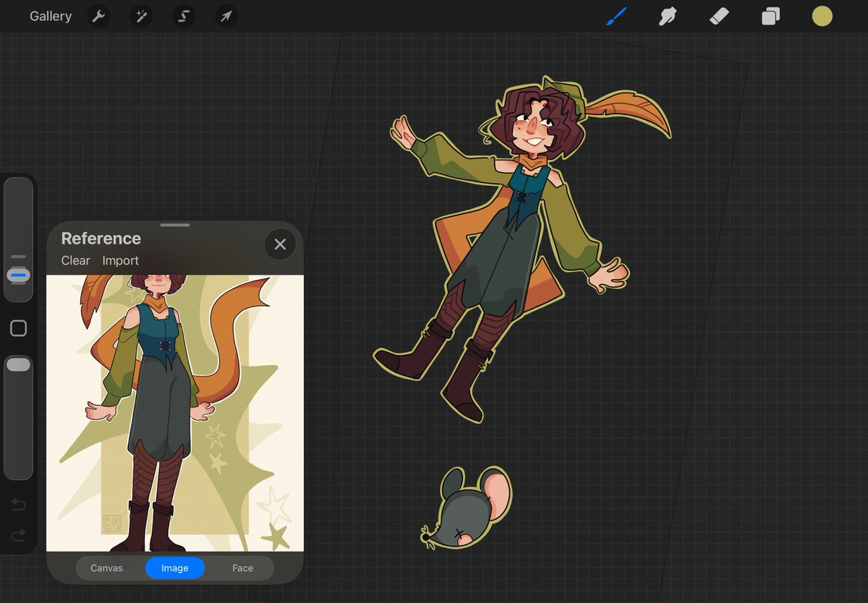Switch to the Canvas tab
The width and height of the screenshot is (868, 603).
point(107,568)
